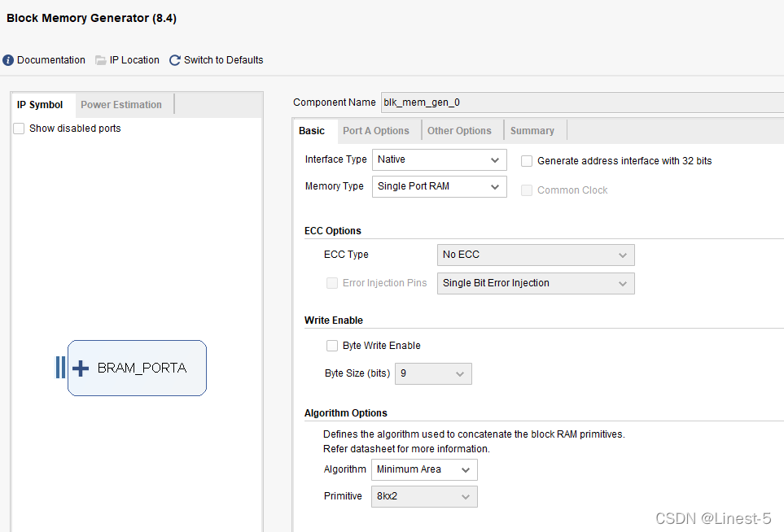
Task: Click the Write Enable section heading
Action: [x=334, y=321]
